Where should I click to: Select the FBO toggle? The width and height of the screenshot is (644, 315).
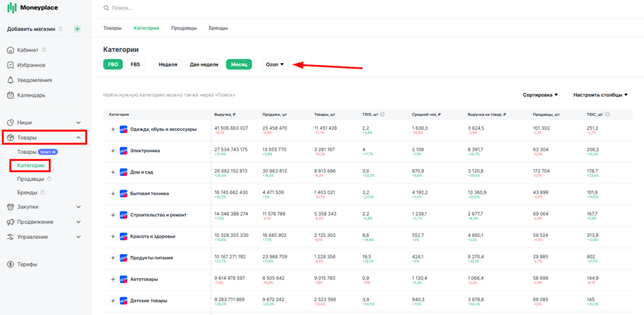113,64
